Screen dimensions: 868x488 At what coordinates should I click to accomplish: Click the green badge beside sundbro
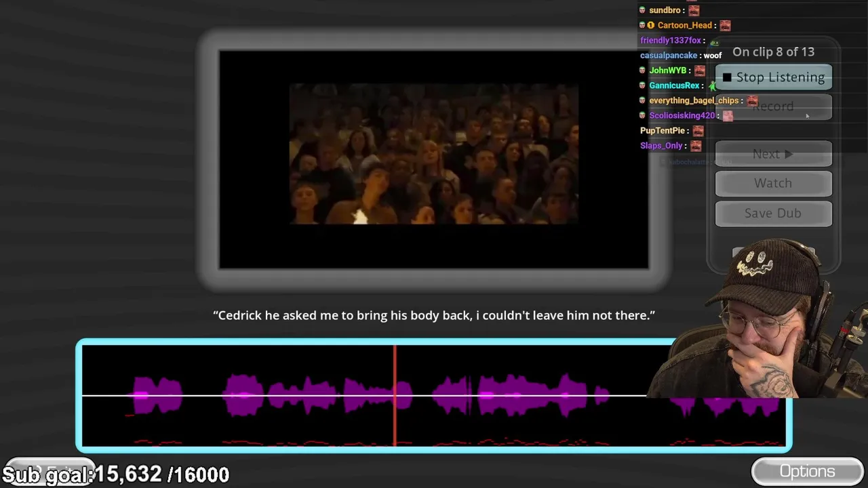(x=642, y=10)
